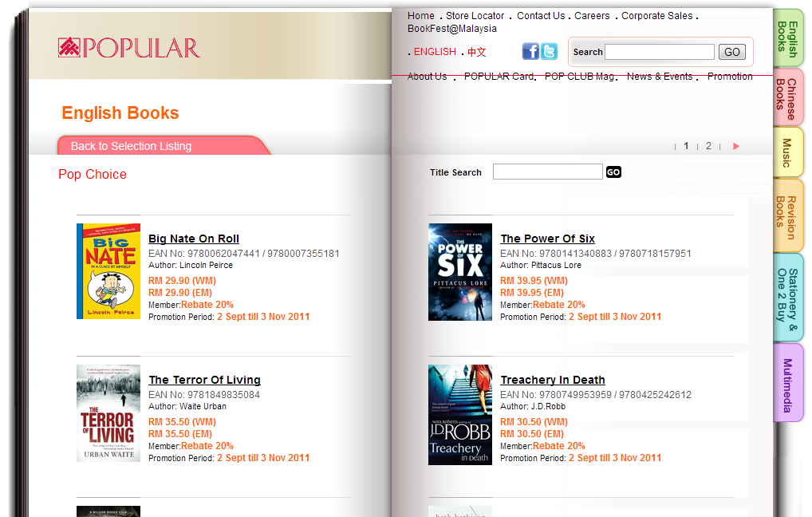The width and height of the screenshot is (812, 517).
Task: Click the Pop Choice heading
Action: 93,174
